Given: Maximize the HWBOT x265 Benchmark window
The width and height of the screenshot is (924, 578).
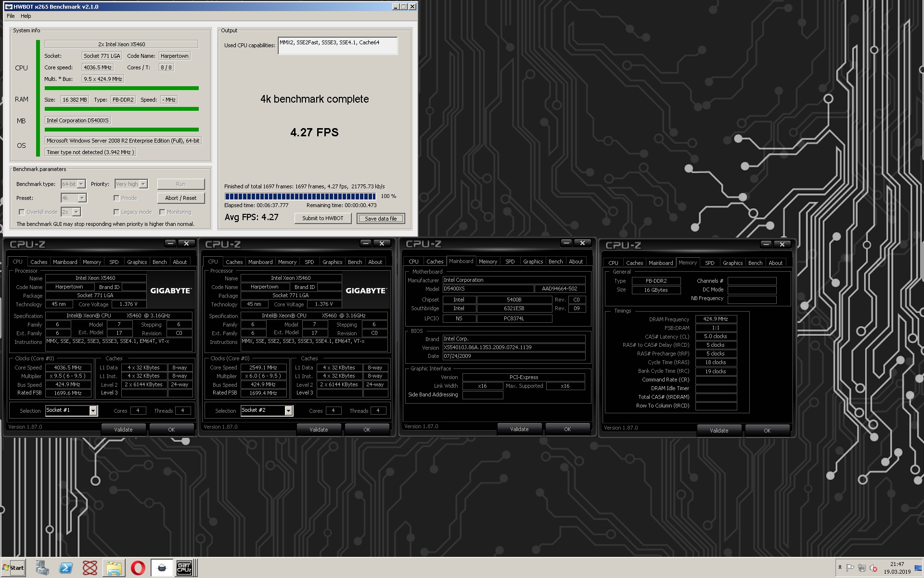Looking at the screenshot, I should pos(404,7).
